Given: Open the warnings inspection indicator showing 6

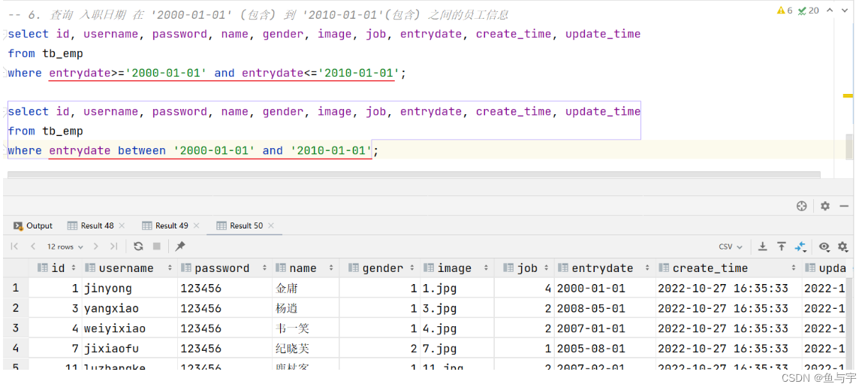Looking at the screenshot, I should [x=785, y=11].
